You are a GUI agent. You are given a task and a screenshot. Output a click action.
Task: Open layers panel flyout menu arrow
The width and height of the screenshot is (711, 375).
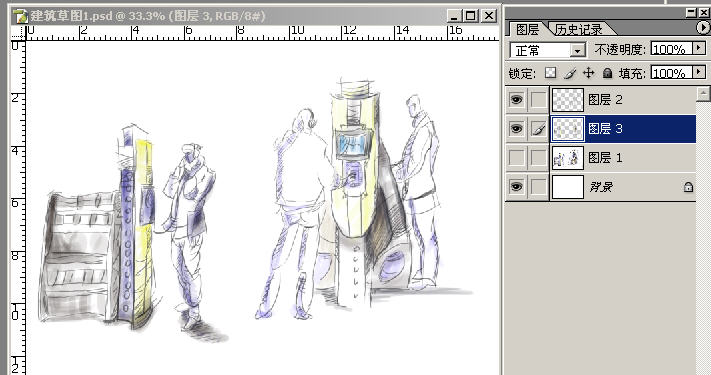coord(702,28)
